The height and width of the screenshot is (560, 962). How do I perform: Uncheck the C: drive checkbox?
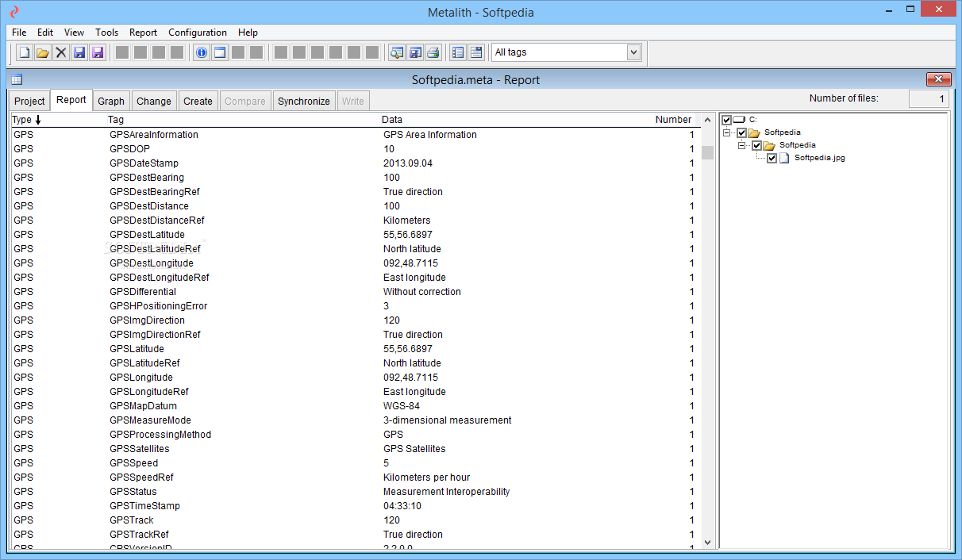[726, 120]
